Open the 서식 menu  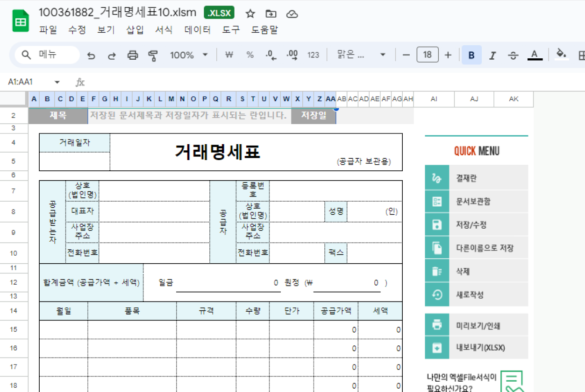tap(164, 30)
